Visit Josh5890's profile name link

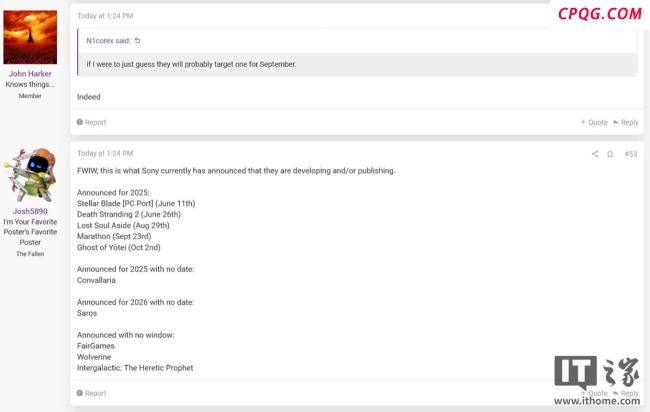point(30,211)
